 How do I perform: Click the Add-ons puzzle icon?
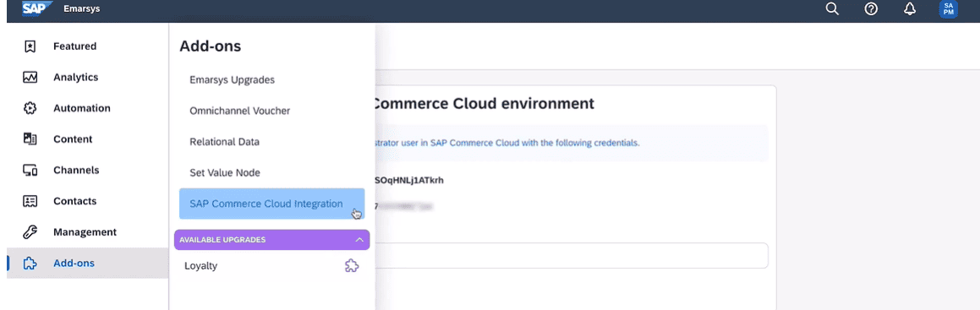tap(30, 264)
